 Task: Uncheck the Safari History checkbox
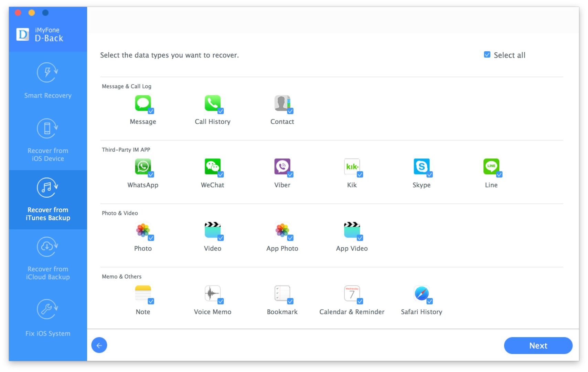(430, 301)
